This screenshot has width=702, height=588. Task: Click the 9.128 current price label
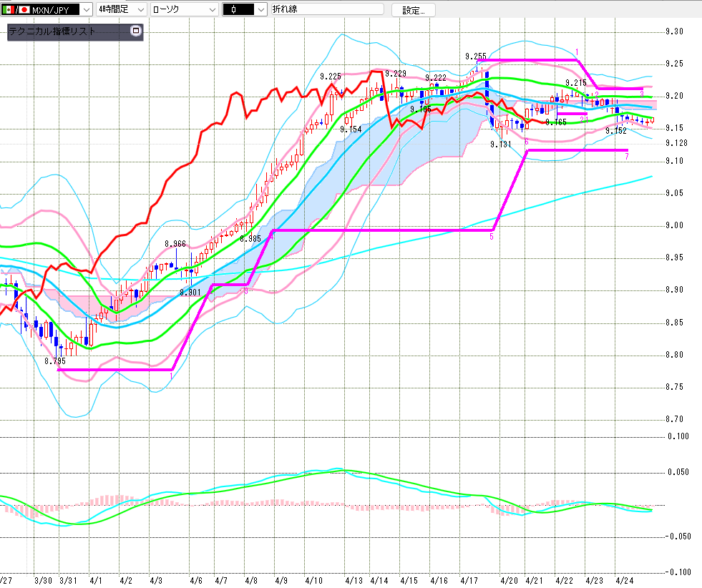tap(675, 143)
